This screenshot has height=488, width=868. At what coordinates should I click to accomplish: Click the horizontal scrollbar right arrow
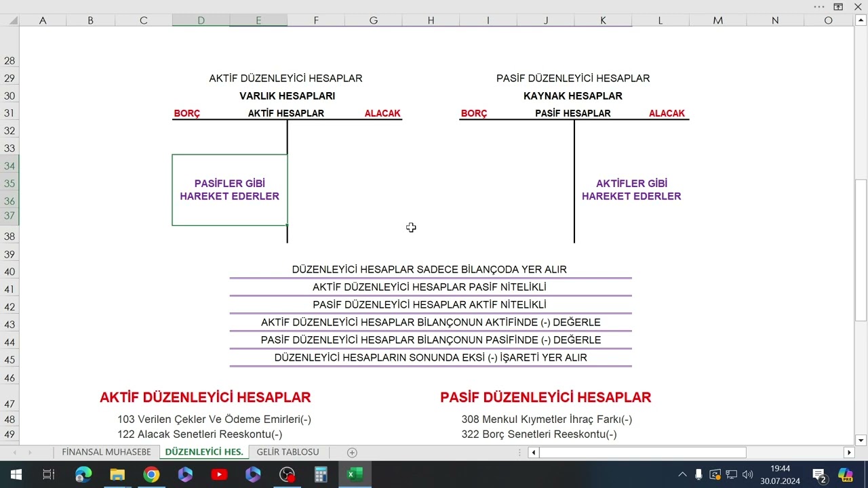coord(849,452)
